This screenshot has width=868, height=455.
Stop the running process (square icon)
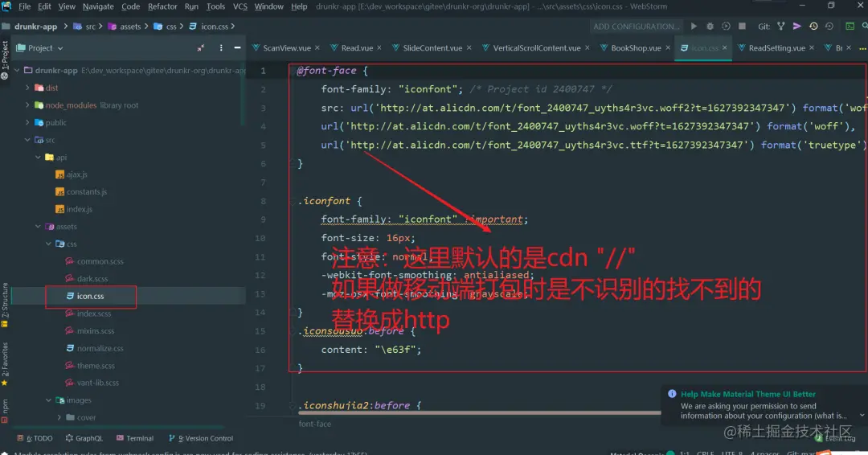743,26
